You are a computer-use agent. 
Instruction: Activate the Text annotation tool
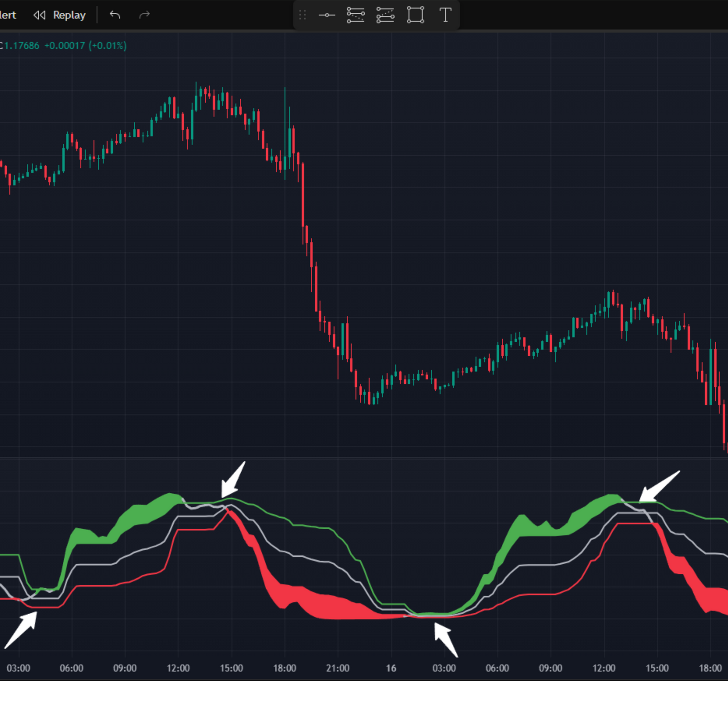point(445,15)
